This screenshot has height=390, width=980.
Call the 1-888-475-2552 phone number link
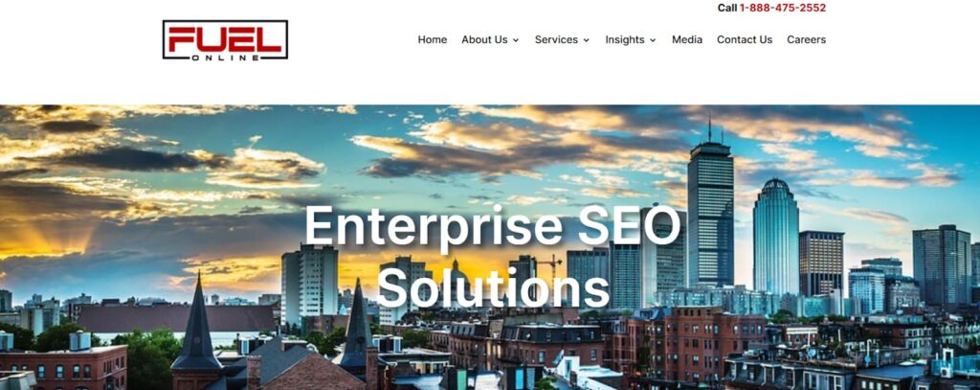(783, 8)
